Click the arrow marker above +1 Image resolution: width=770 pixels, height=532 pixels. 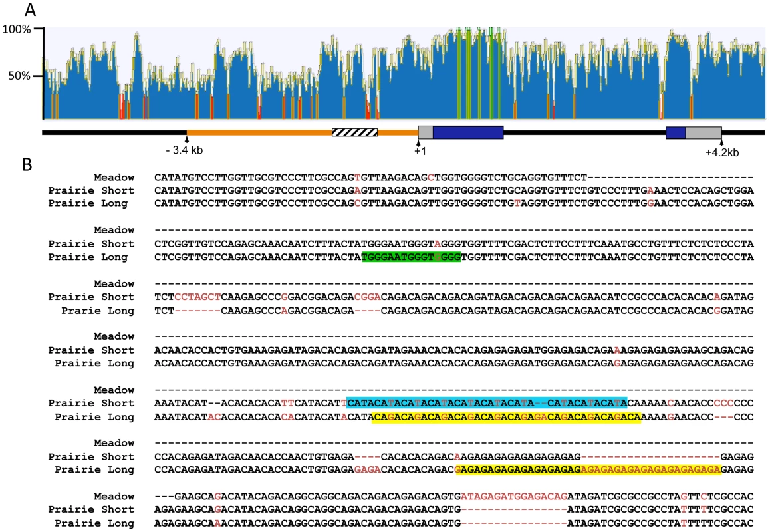click(x=418, y=142)
